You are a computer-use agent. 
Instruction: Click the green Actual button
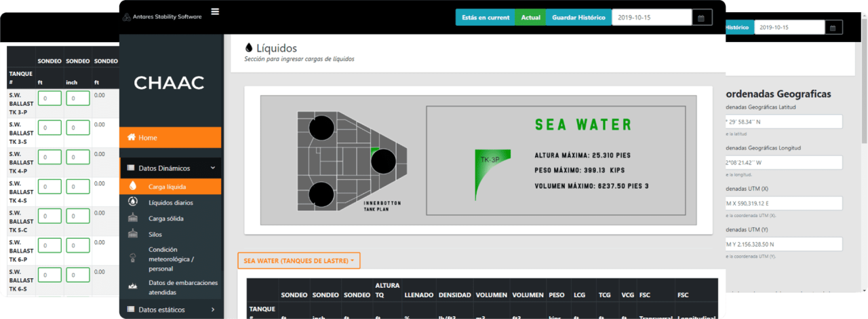click(530, 18)
